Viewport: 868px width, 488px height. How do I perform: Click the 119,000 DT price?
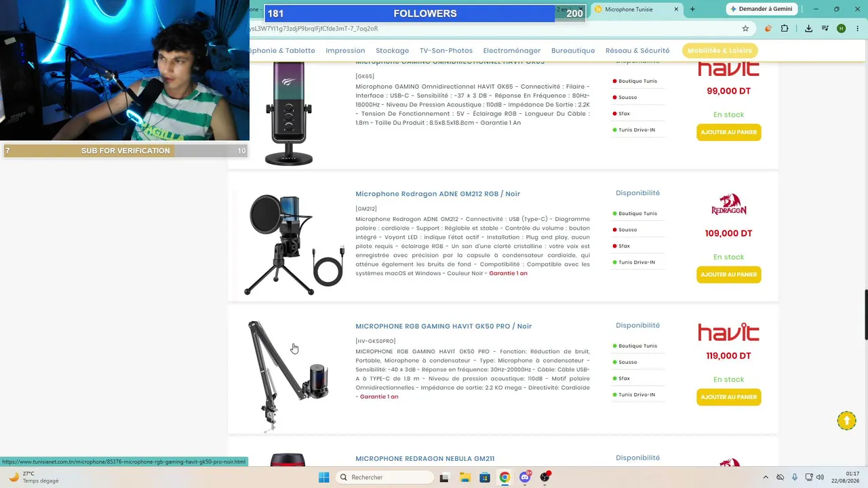[728, 357]
